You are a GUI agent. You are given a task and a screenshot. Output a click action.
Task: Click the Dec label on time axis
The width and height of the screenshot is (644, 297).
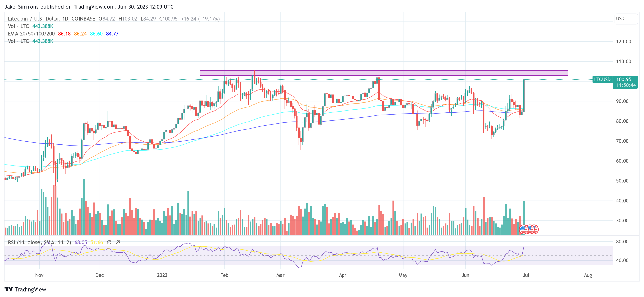[100, 275]
